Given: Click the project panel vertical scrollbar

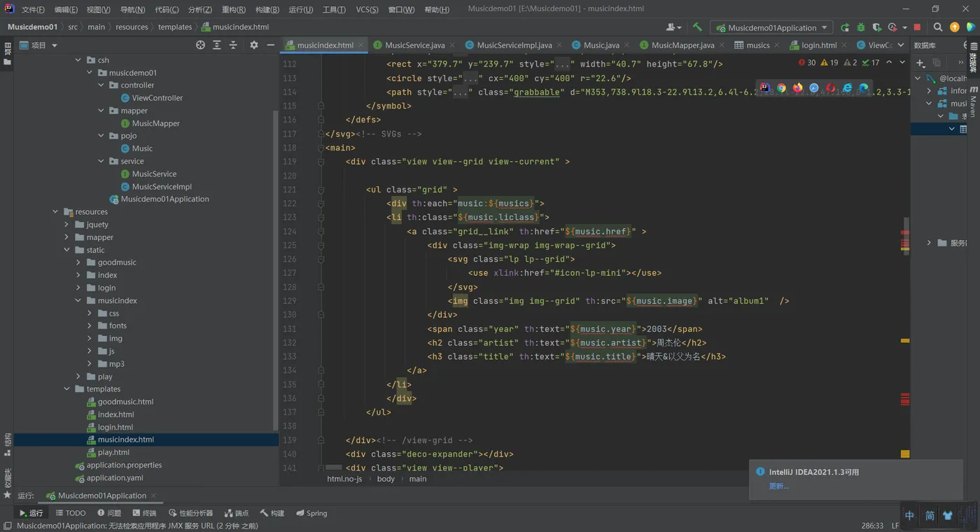Looking at the screenshot, I should pyautogui.click(x=276, y=269).
